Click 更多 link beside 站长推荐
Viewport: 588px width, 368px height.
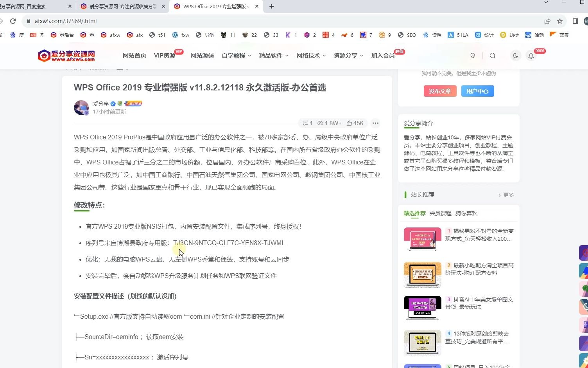click(506, 195)
